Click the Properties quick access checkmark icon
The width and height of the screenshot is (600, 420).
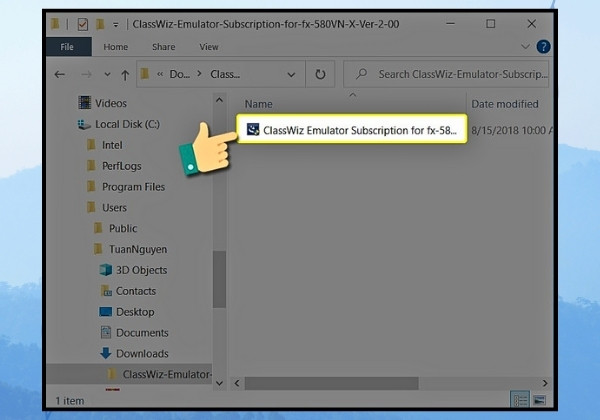(82, 24)
